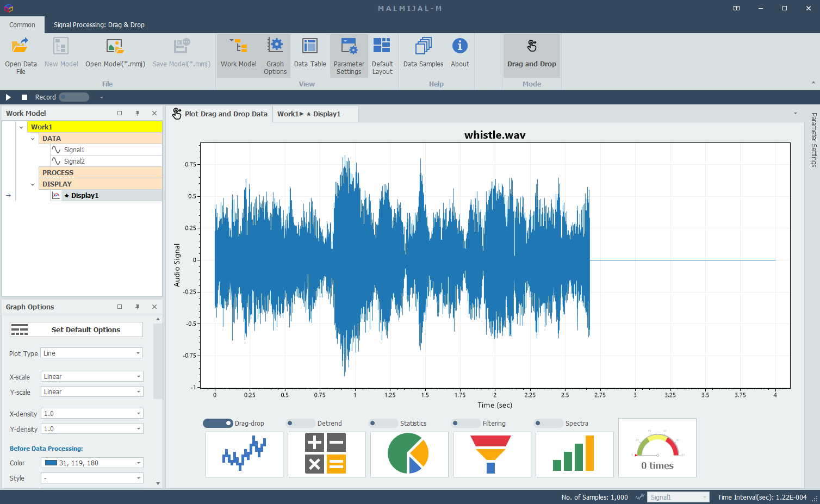Screen dimensions: 820x504
Task: Click the Drag-drop signal thumbnail
Action: [x=244, y=455]
